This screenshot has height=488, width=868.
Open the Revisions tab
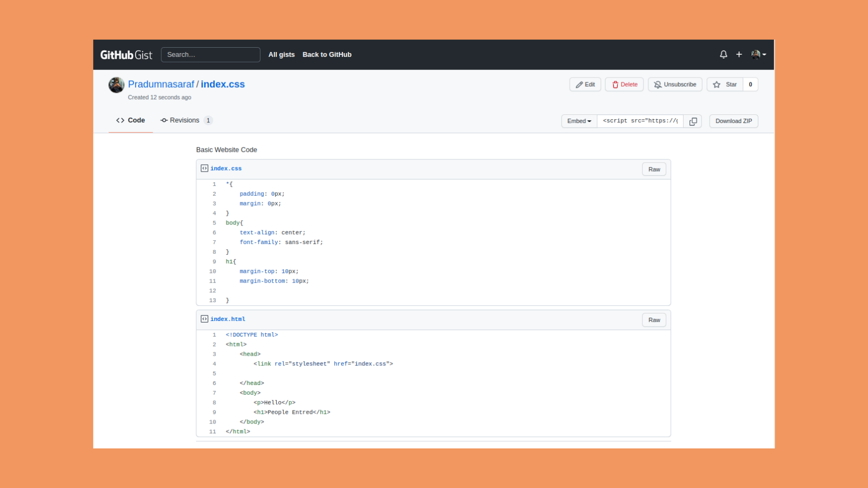click(x=186, y=120)
